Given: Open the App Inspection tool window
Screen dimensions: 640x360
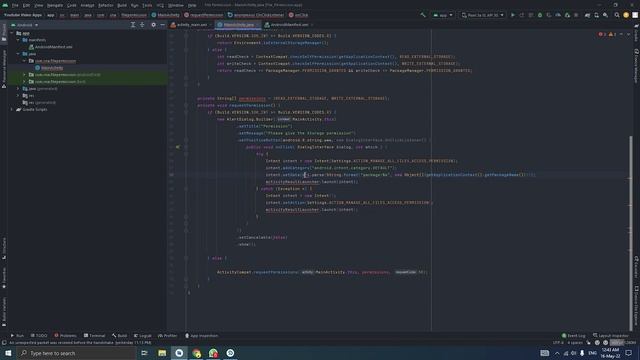Looking at the screenshot, I should (202, 336).
